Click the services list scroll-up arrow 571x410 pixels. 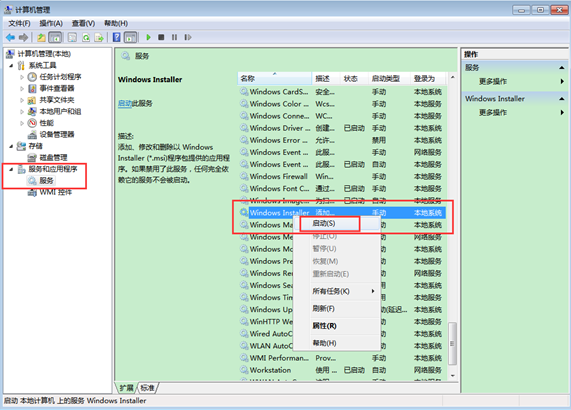(x=452, y=77)
